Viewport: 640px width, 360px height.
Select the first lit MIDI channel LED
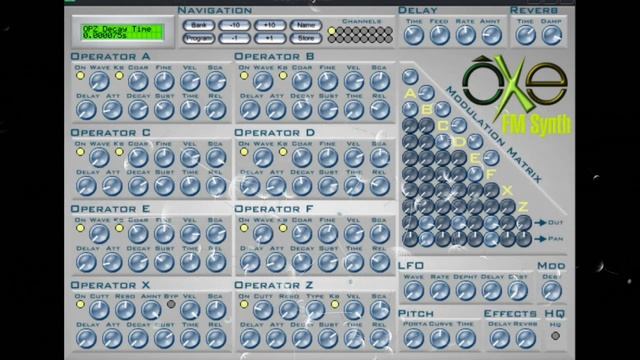[x=332, y=31]
